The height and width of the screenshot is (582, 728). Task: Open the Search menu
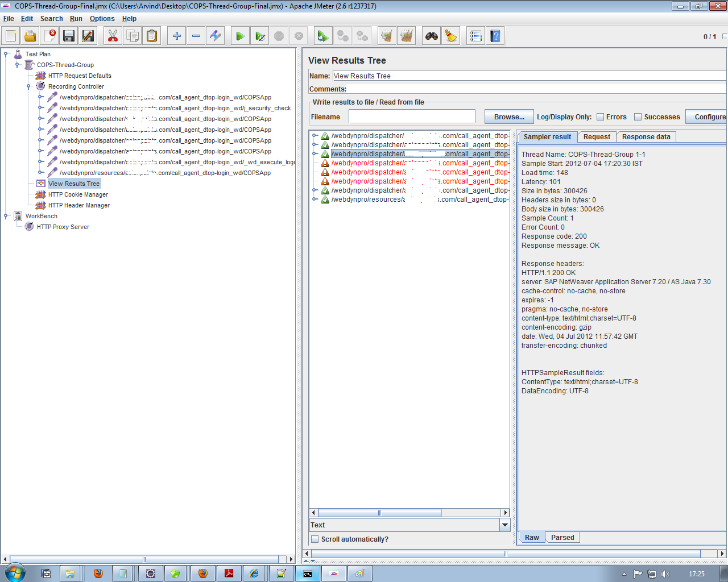click(x=51, y=19)
